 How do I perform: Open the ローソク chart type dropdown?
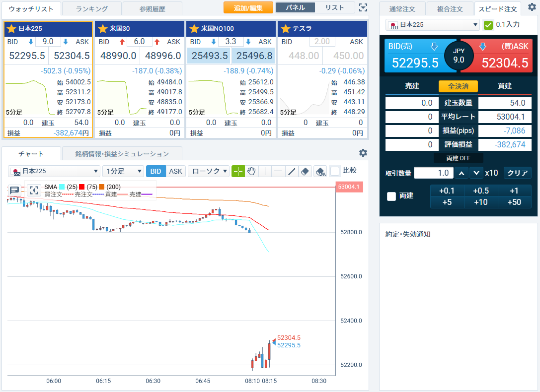[x=209, y=171]
